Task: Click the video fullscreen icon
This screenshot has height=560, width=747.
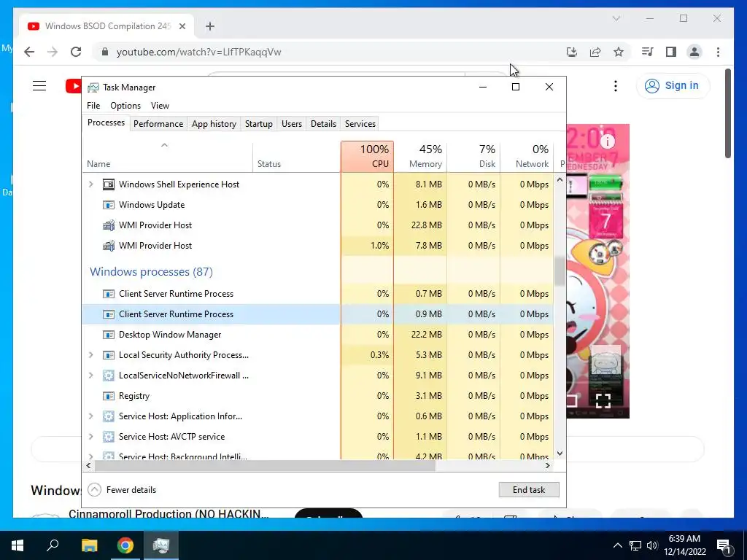Action: [603, 401]
